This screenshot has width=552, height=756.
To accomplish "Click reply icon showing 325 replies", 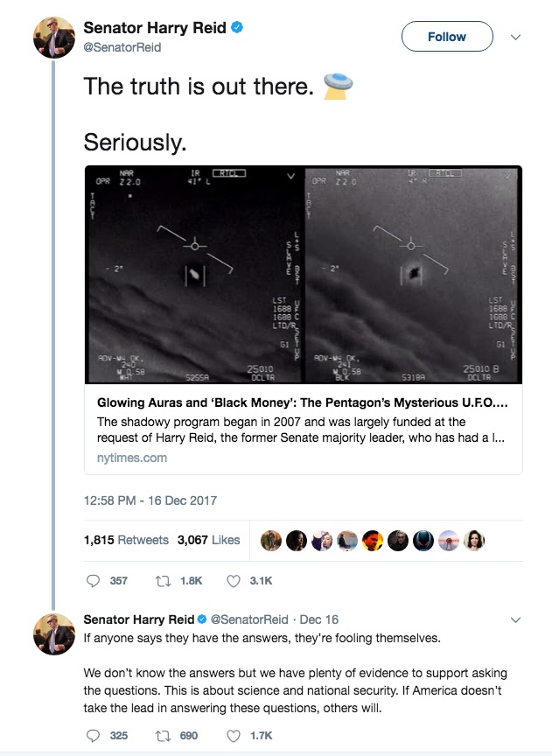I will click(x=93, y=736).
